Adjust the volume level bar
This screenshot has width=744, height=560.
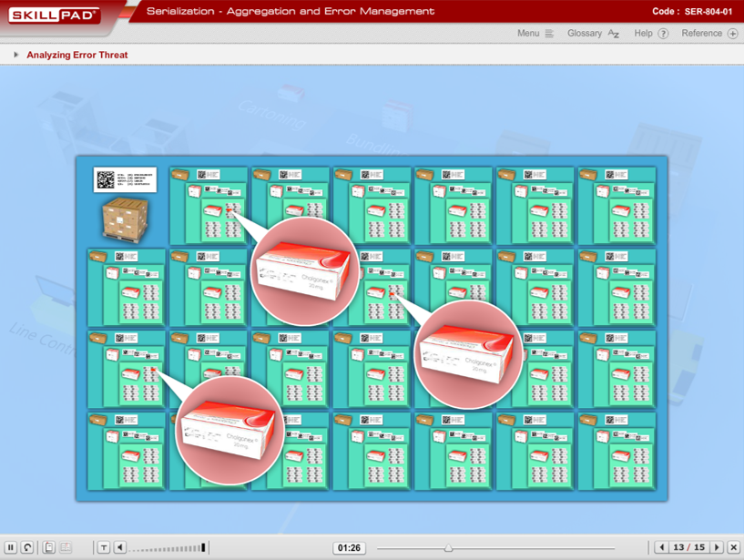click(x=168, y=547)
